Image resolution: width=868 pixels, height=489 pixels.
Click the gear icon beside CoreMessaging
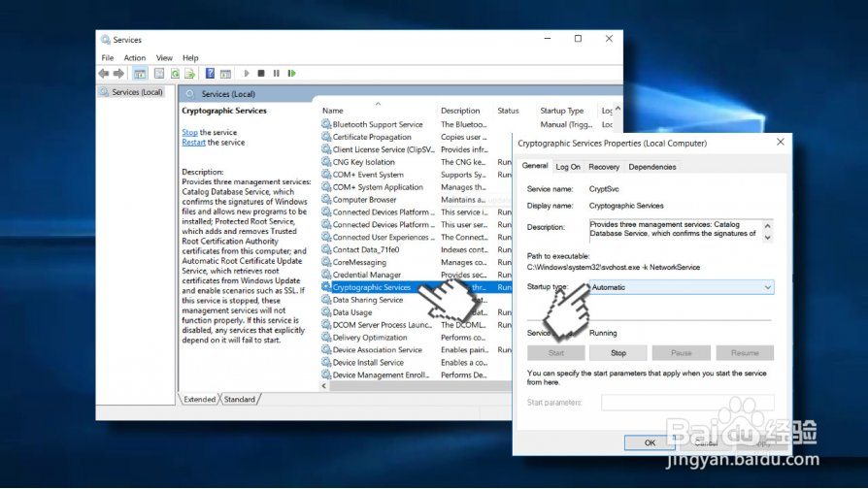326,262
